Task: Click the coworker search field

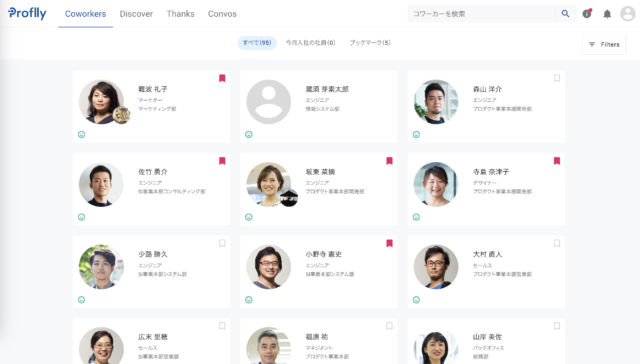Action: coord(482,14)
